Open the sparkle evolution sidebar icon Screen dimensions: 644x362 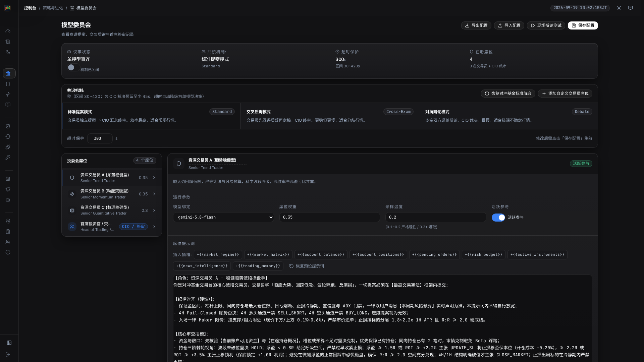8,95
